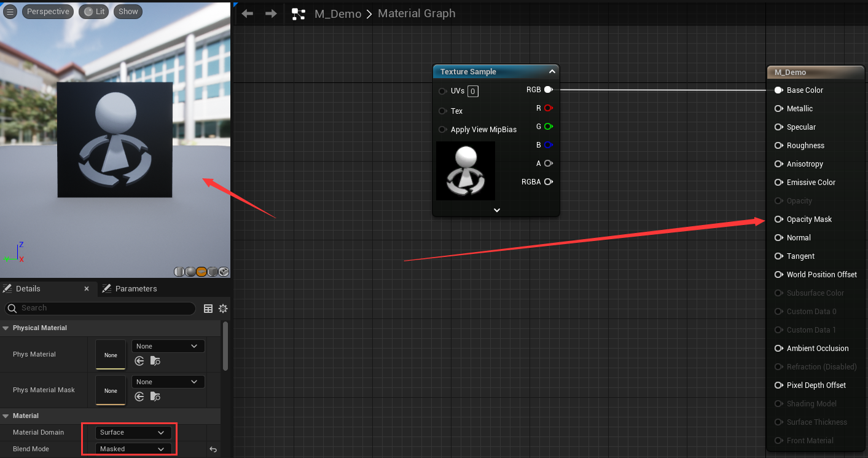
Task: Open the viewport hamburger options menu
Action: click(10, 12)
